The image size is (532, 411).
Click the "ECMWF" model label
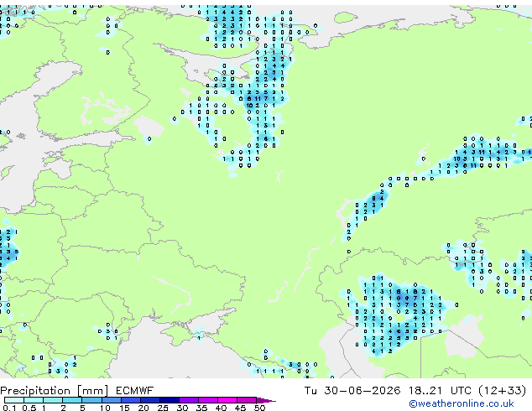[135, 391]
